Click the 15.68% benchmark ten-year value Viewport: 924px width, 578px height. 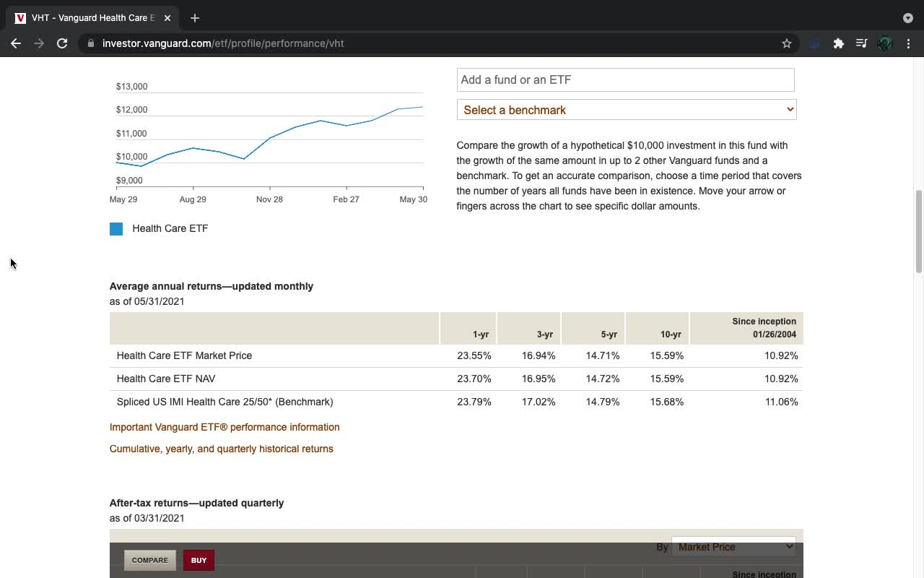(667, 402)
